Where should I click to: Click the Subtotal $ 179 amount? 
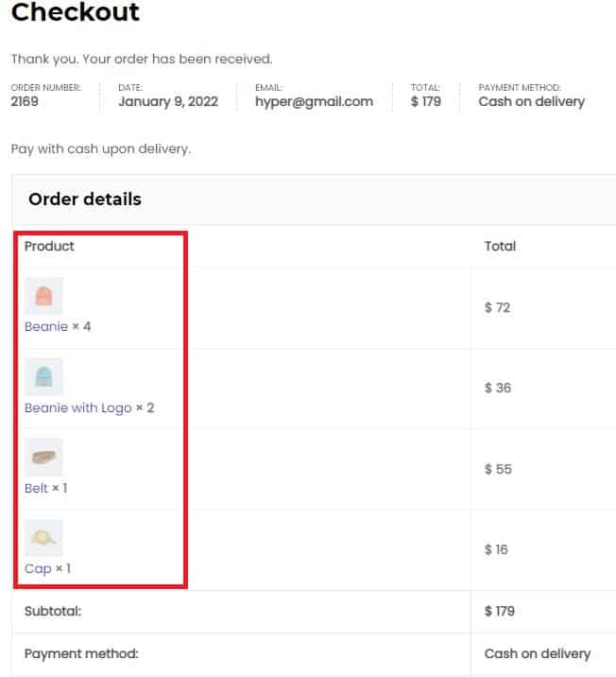[x=500, y=611]
